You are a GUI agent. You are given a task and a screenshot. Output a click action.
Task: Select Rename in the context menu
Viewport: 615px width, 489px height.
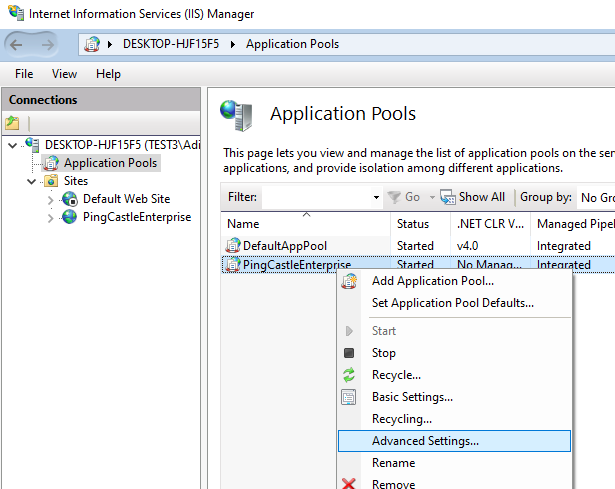click(x=454, y=463)
